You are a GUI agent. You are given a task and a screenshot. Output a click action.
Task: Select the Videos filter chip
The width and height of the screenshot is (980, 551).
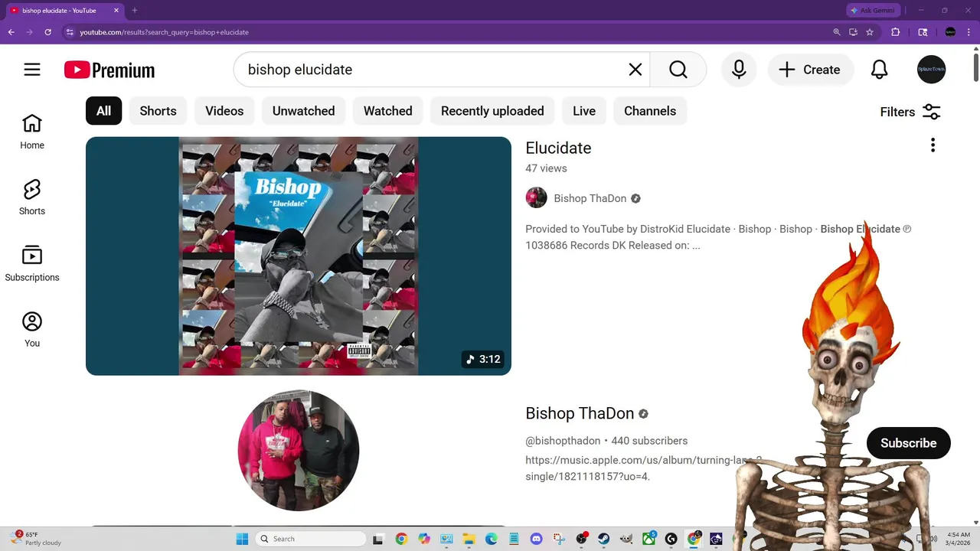(224, 111)
